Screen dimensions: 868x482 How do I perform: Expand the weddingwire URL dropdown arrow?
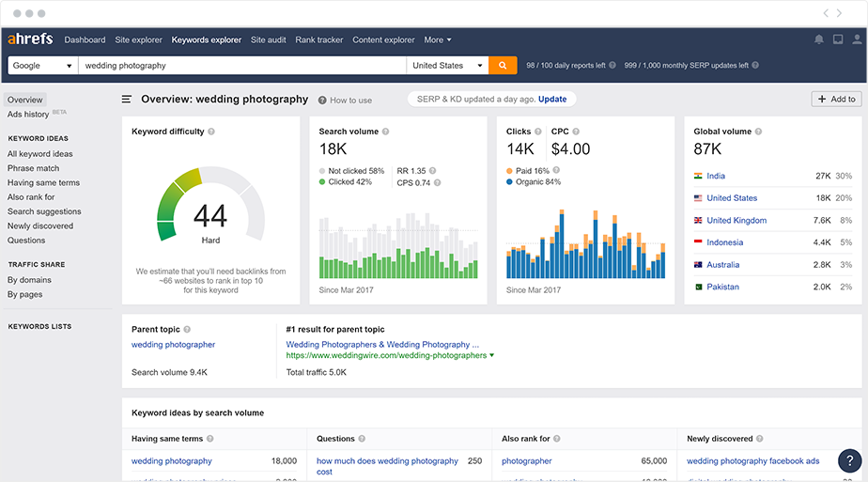pos(491,355)
